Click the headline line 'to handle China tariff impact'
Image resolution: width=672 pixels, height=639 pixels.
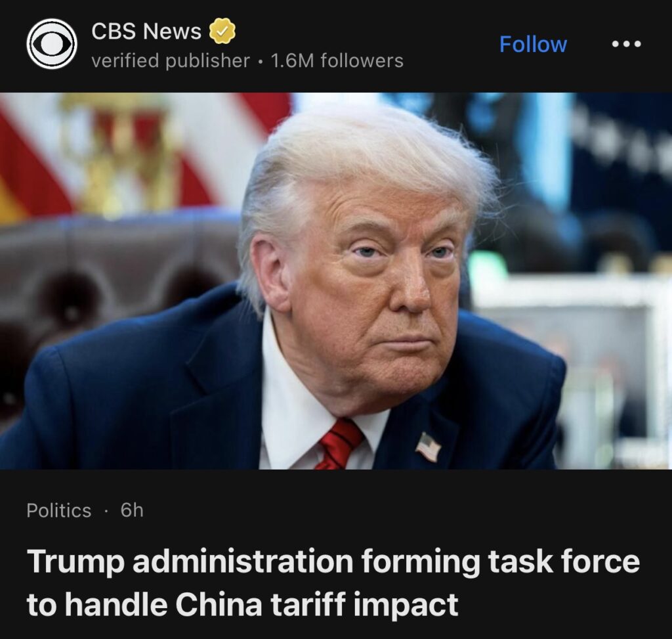[x=242, y=605]
